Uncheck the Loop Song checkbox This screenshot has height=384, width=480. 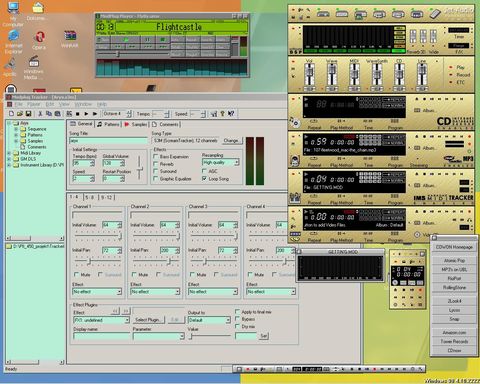tap(204, 178)
